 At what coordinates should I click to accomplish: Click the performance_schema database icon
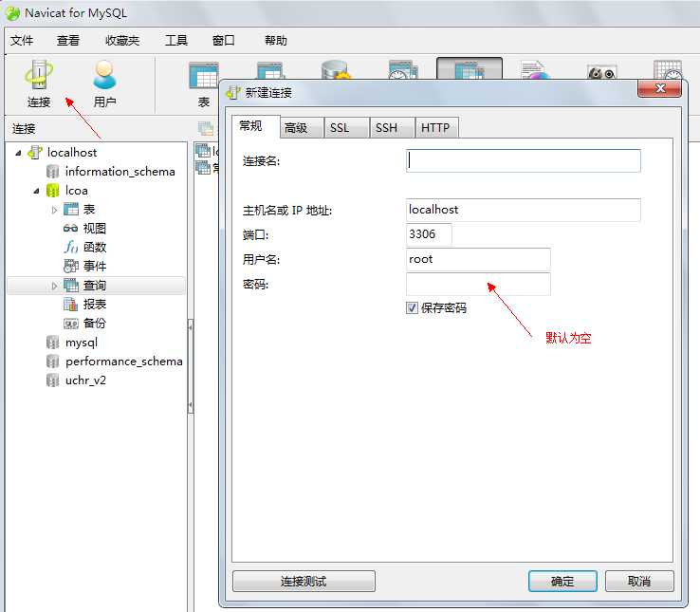[x=53, y=362]
